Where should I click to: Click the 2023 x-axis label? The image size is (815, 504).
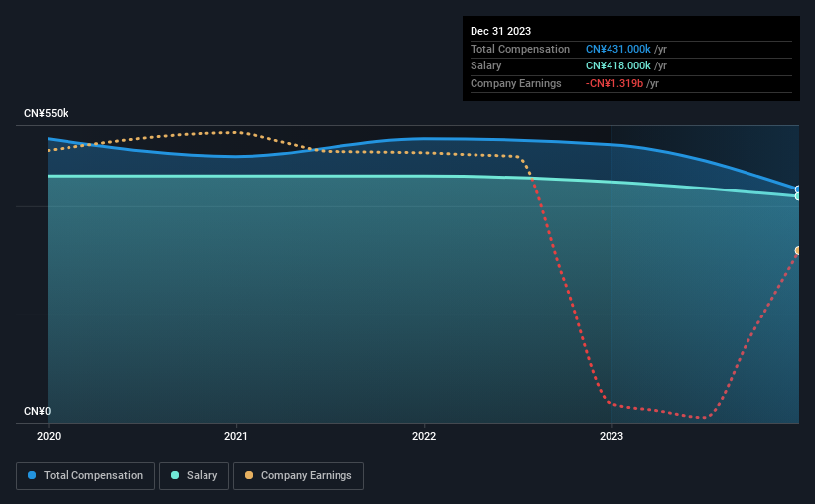point(611,436)
